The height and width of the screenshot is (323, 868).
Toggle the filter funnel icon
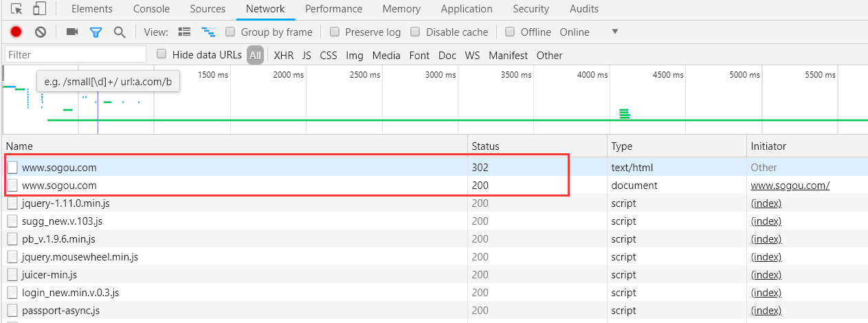96,32
